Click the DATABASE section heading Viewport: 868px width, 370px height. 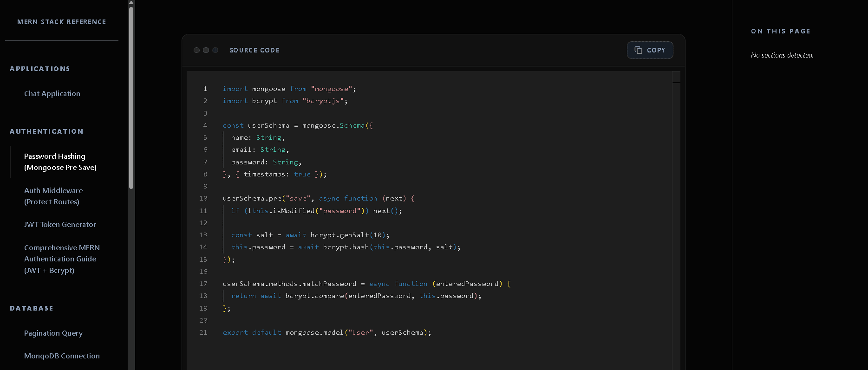pos(32,308)
